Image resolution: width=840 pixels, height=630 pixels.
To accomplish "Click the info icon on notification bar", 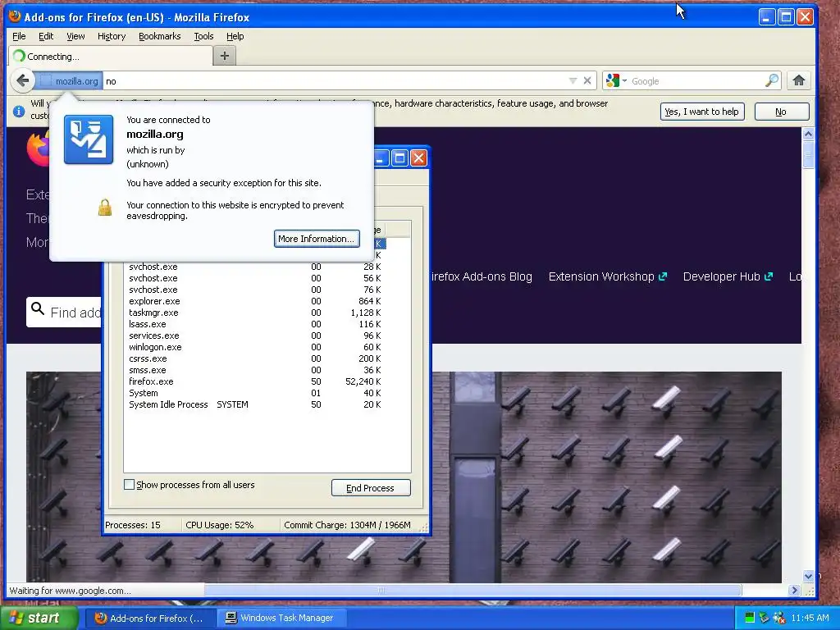I will (19, 112).
